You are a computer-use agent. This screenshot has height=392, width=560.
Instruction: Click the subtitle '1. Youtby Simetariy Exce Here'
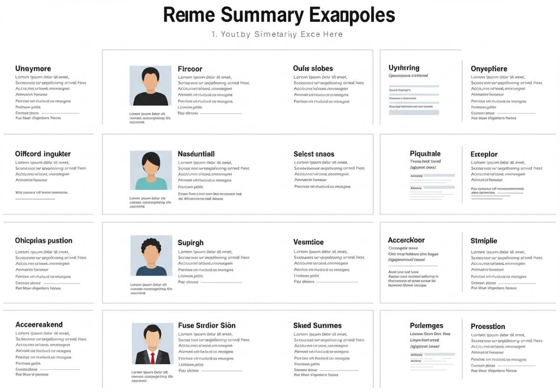277,34
